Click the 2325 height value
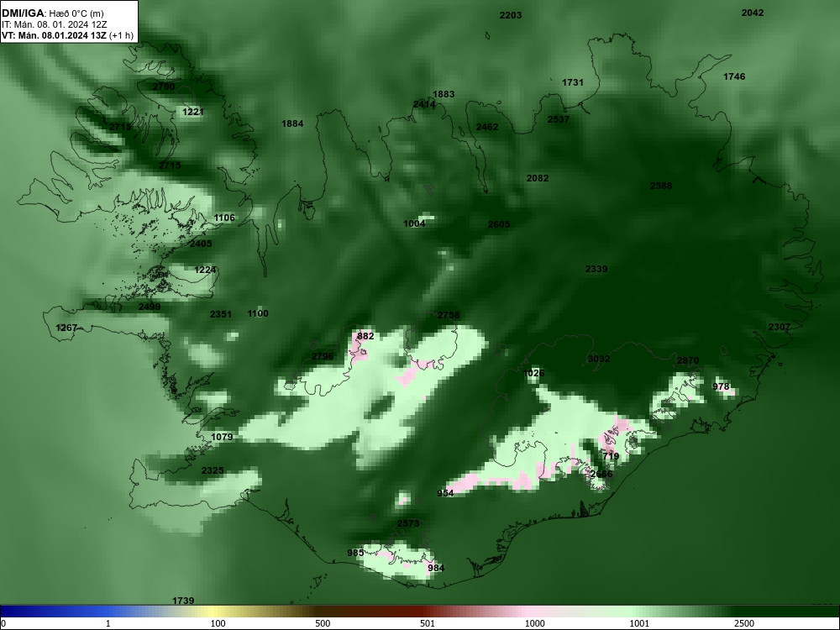 pos(213,471)
